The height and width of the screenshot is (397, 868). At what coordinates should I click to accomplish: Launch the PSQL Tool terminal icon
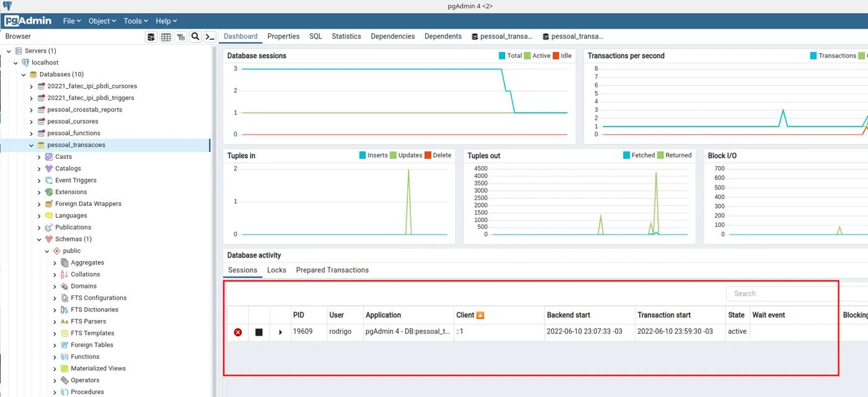coord(210,37)
